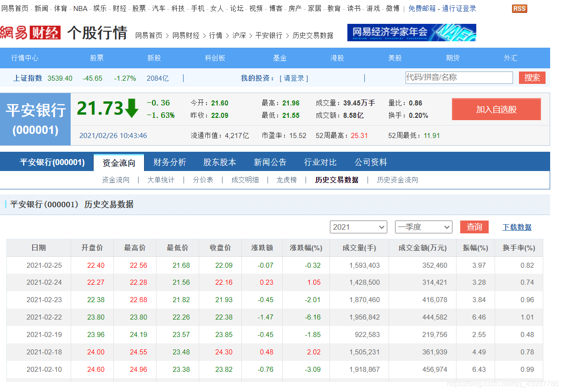Click the breadcrumb 沪深 link
This screenshot has height=392, width=563.
coord(239,35)
